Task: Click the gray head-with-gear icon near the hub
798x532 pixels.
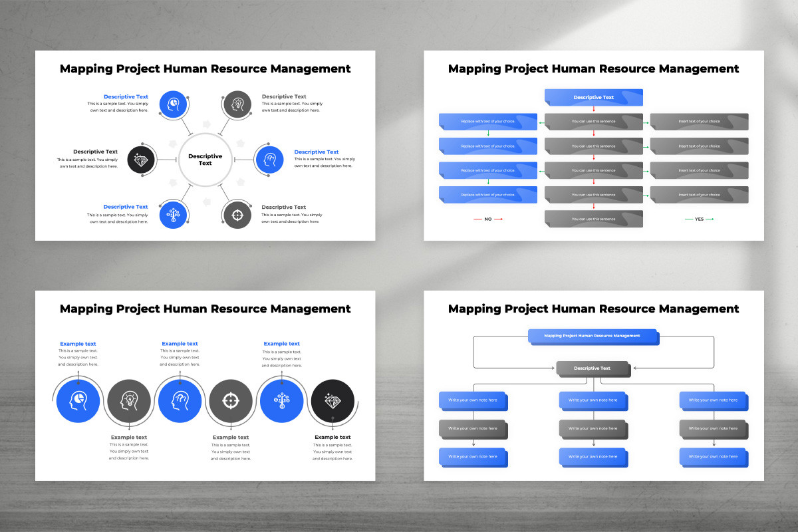Action: tap(237, 104)
